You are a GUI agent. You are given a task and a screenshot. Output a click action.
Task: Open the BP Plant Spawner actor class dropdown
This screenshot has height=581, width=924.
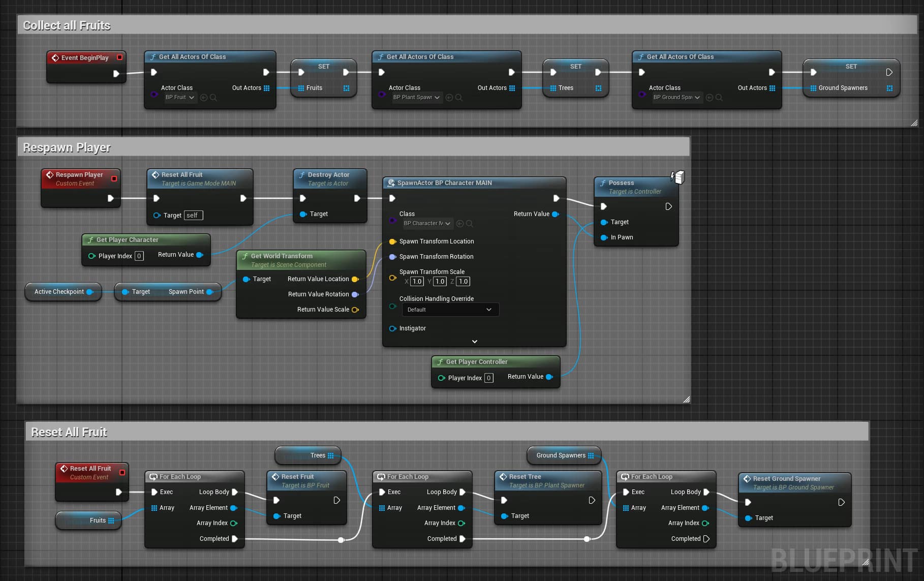pyautogui.click(x=416, y=98)
